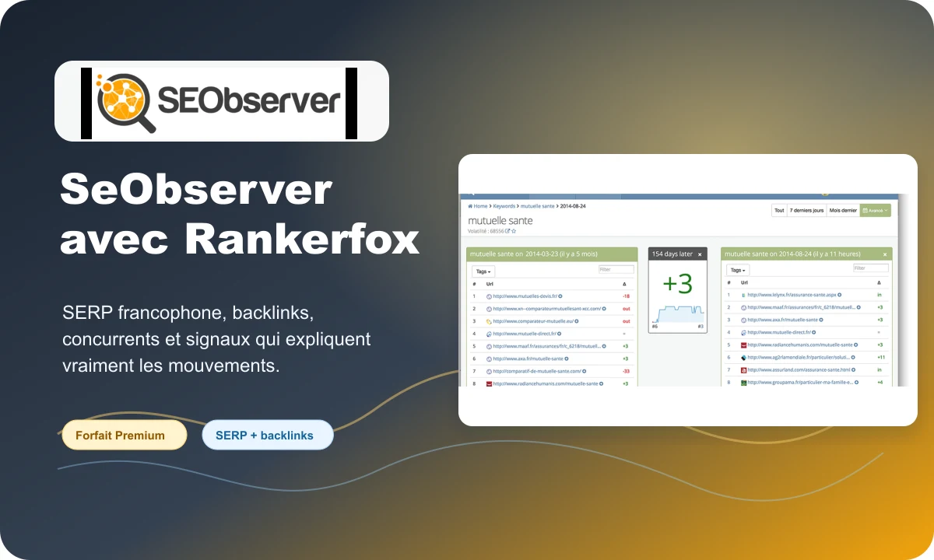This screenshot has height=560, width=934.
Task: Open the Tags dropdown in the 2014-03-23 panel
Action: click(483, 271)
